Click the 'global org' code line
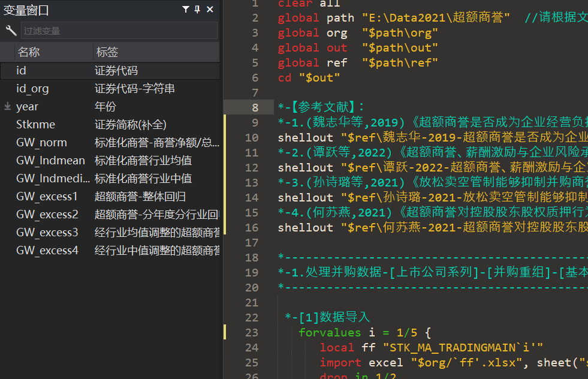 [358, 32]
